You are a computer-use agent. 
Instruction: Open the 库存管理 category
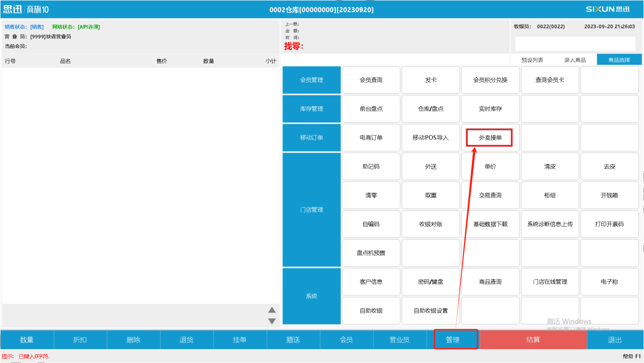click(311, 109)
